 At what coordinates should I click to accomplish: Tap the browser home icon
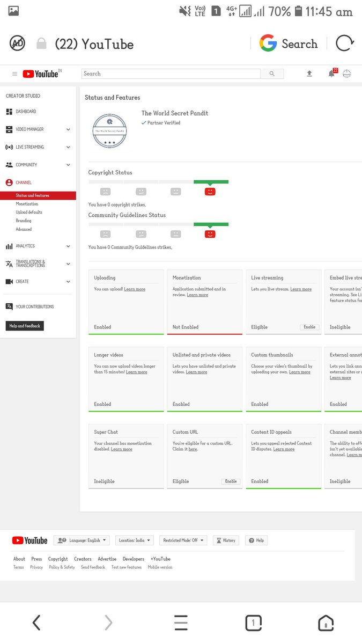coord(326,623)
